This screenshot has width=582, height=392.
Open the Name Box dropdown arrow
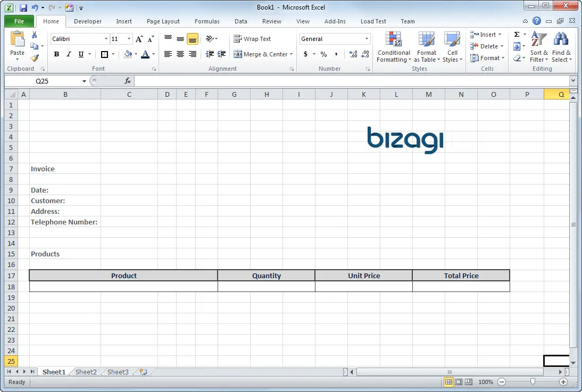tap(84, 81)
